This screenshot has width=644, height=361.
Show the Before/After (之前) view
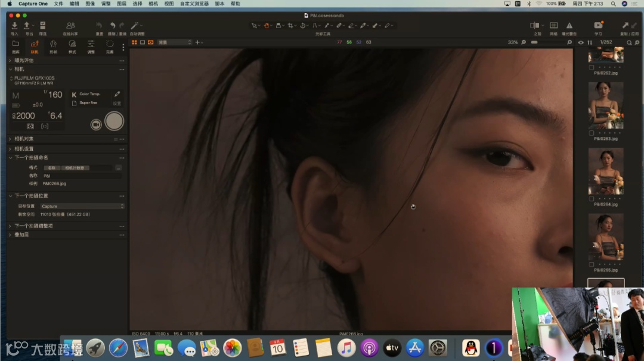tap(534, 26)
